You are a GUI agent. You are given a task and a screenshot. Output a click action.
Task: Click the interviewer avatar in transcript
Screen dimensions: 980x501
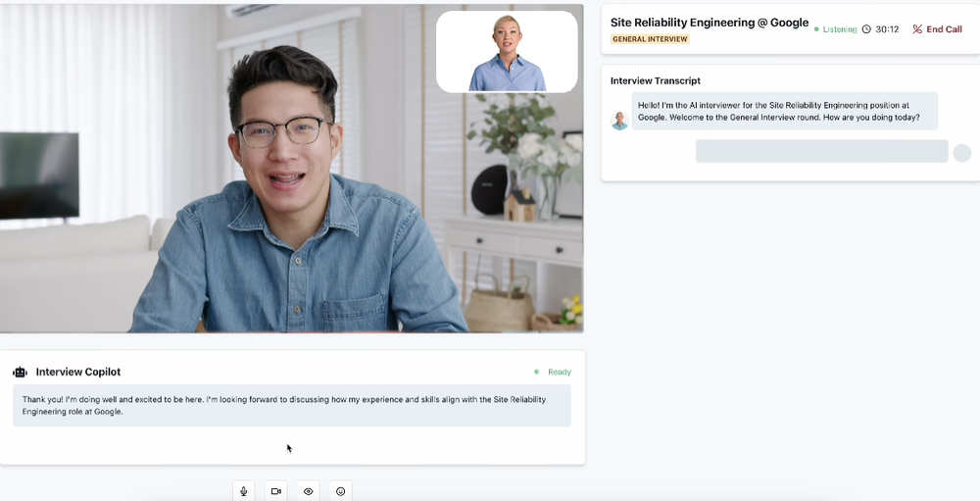[x=619, y=120]
